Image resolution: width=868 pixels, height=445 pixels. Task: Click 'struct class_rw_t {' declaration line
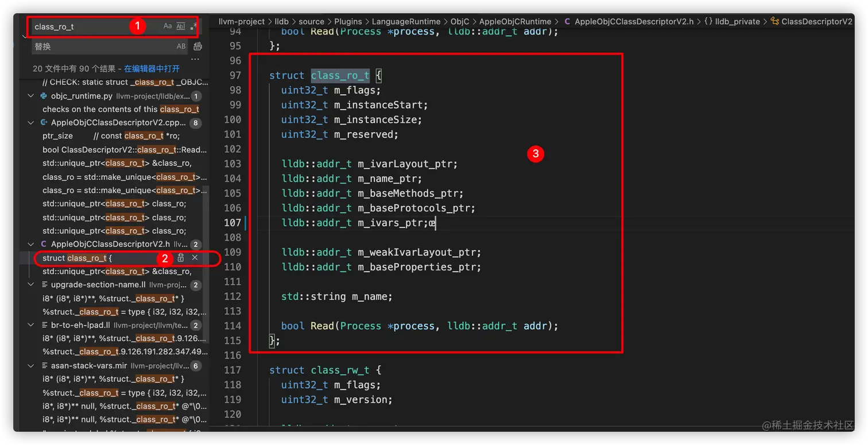pyautogui.click(x=325, y=370)
